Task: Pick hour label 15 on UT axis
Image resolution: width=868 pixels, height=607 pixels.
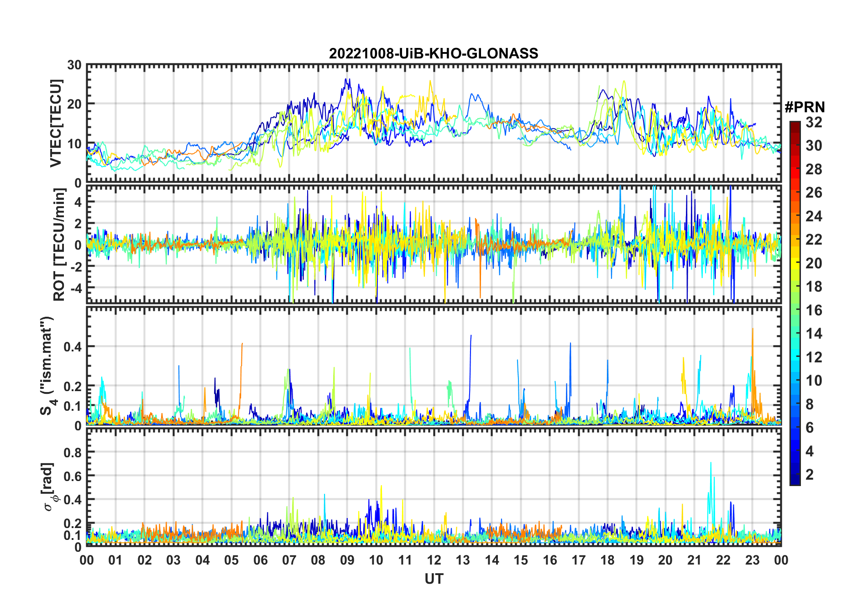Action: pyautogui.click(x=521, y=560)
